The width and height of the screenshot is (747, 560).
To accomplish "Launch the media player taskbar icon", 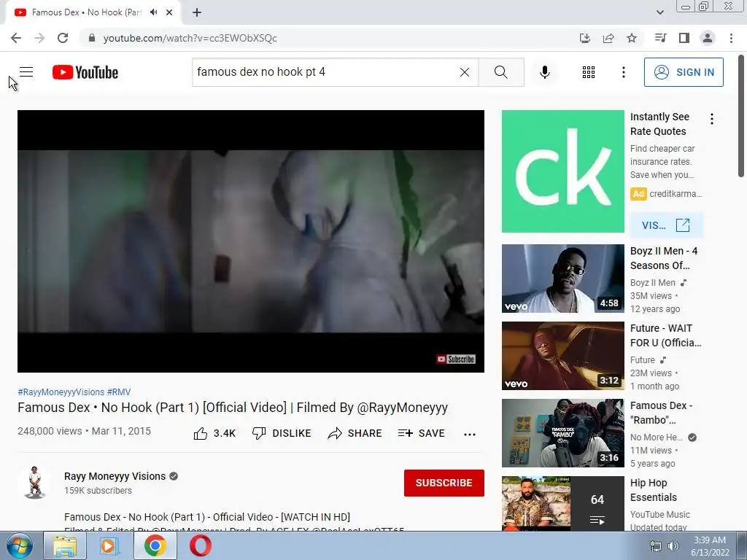I will click(x=109, y=546).
